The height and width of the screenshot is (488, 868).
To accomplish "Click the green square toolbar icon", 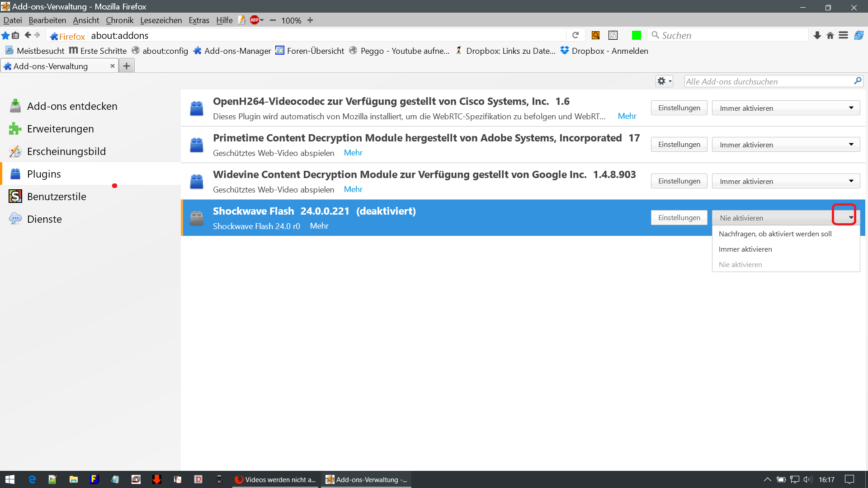I will (637, 35).
